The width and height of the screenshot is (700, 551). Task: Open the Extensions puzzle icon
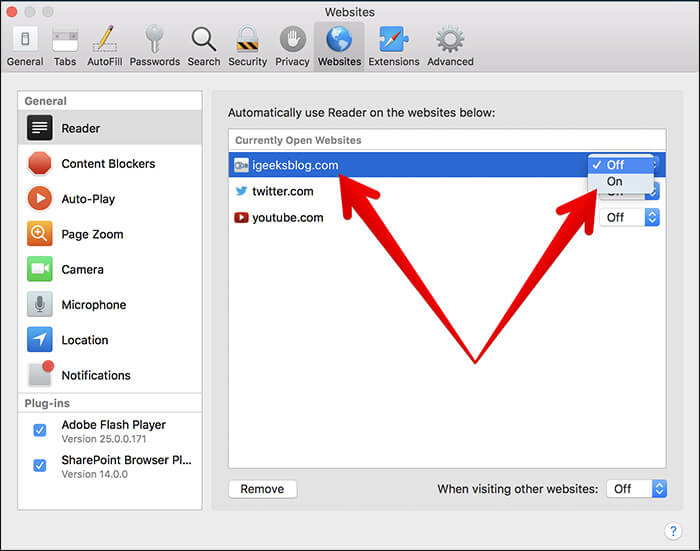coord(393,39)
